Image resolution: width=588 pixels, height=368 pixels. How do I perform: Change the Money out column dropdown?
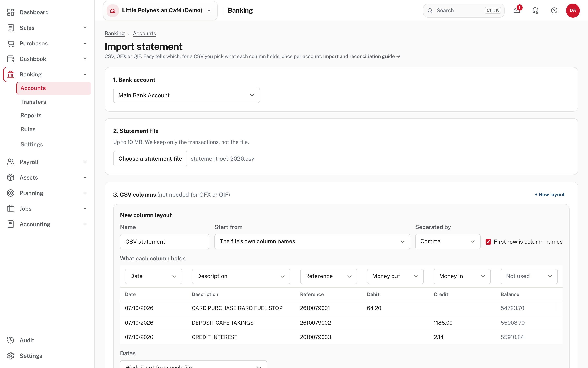point(395,276)
